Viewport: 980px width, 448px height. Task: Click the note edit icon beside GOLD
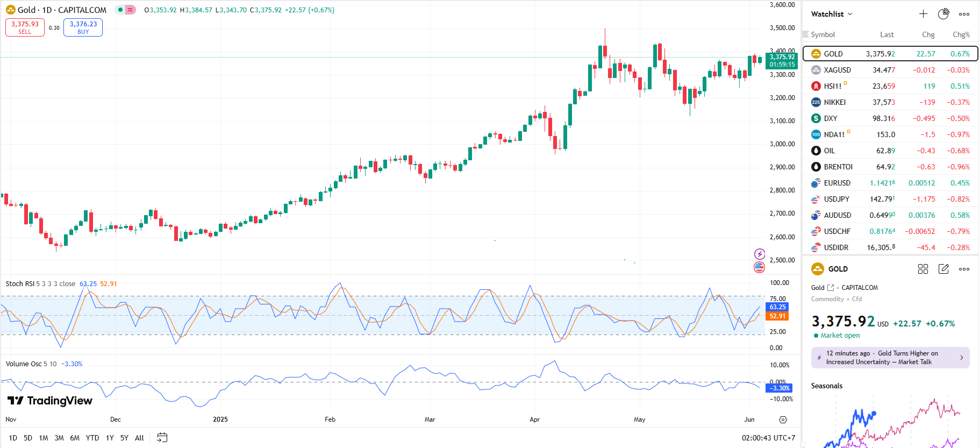(943, 269)
